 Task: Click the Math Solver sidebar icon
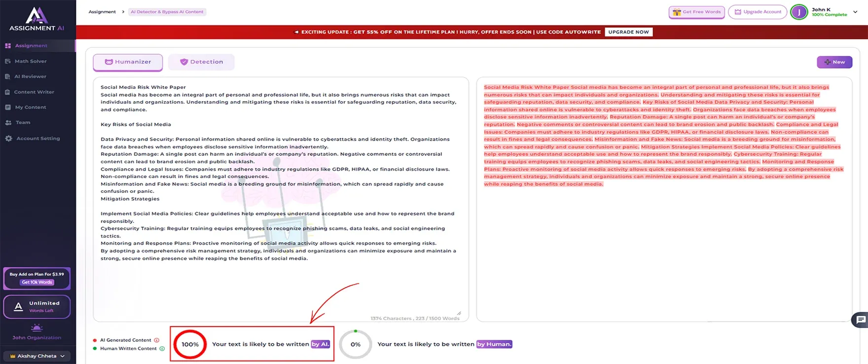(x=7, y=61)
